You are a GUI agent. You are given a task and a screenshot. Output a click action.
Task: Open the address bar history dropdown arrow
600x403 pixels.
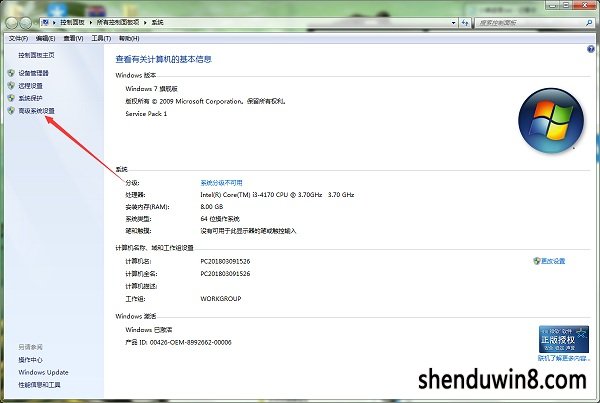coord(453,23)
